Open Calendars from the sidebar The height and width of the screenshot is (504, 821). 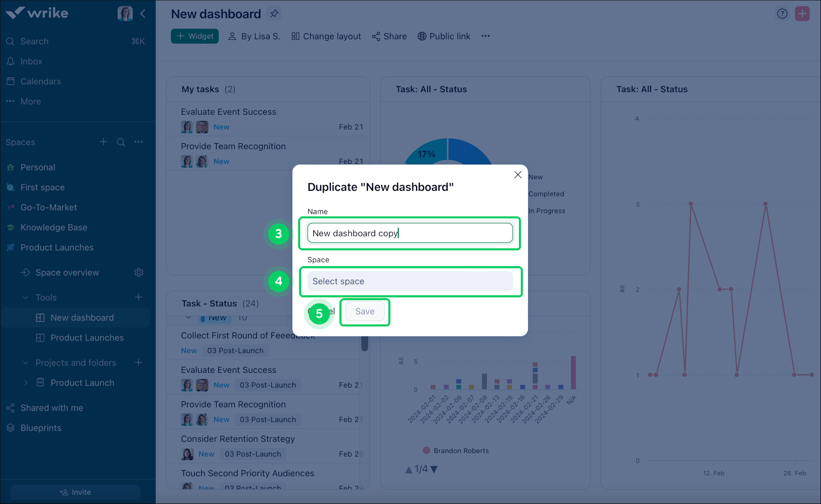[x=41, y=81]
